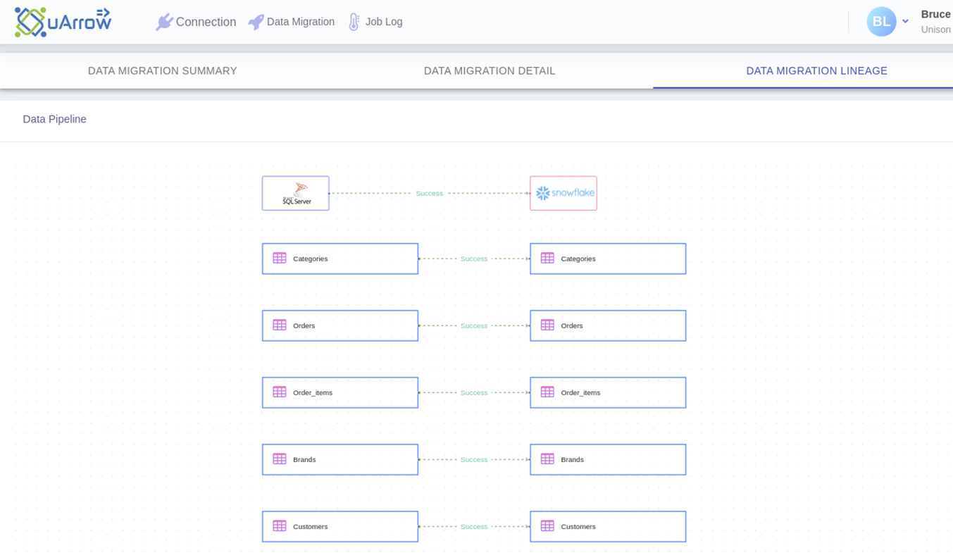Expand the user profile dropdown chevron
This screenshot has height=560, width=953.
pyautogui.click(x=905, y=22)
